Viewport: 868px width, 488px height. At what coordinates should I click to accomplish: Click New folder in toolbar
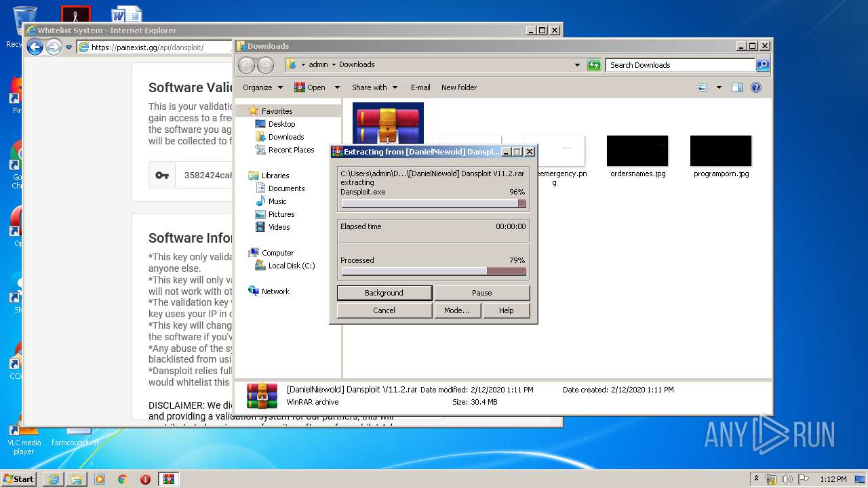pyautogui.click(x=459, y=87)
